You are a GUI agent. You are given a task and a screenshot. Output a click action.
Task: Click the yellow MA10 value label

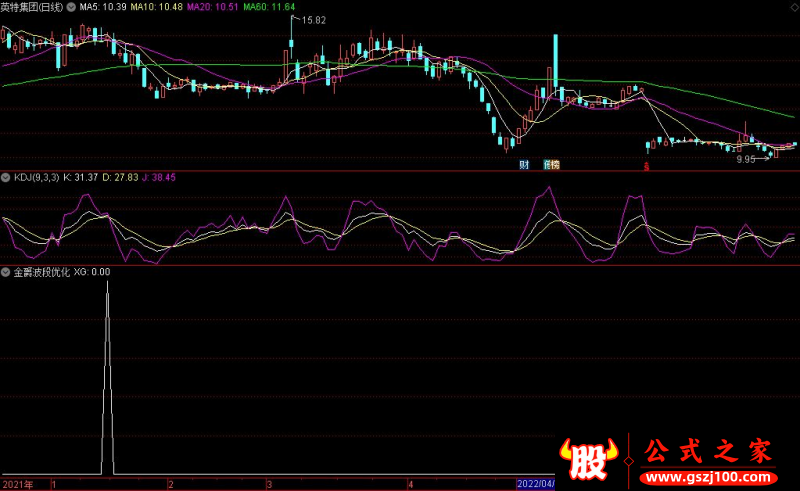point(157,7)
